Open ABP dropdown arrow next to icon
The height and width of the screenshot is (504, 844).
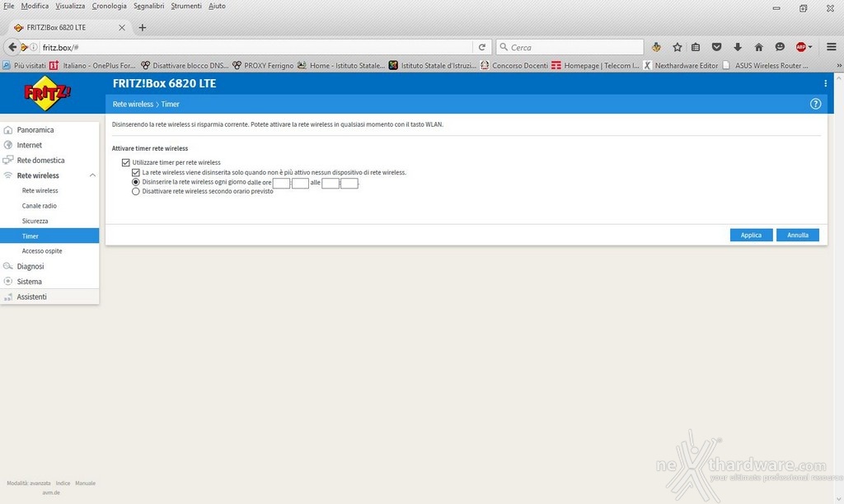810,47
